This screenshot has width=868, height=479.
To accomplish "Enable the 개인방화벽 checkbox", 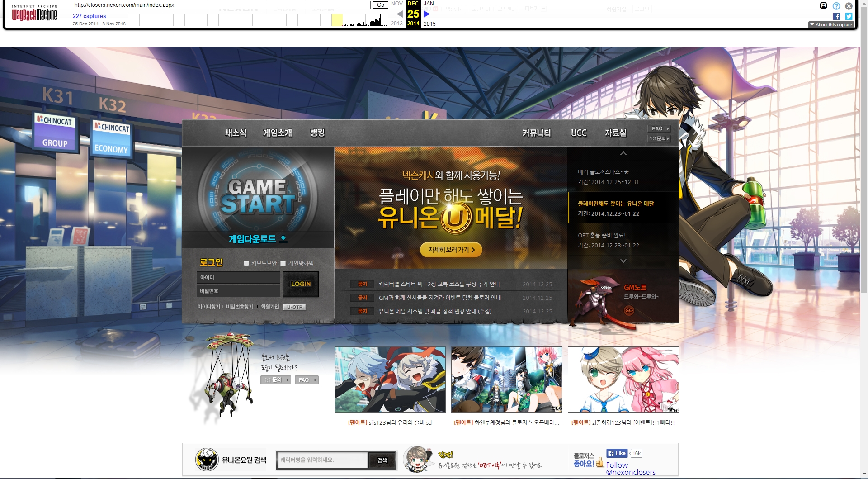I will (x=283, y=263).
